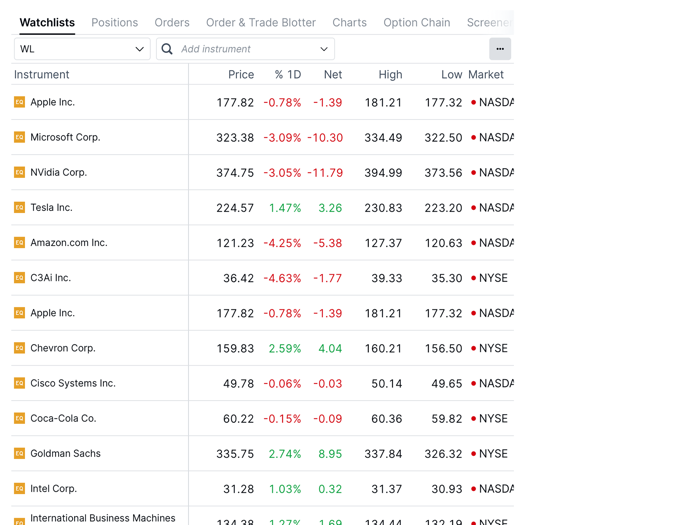
Task: Click Coca-Cola high value 60.36
Action: pos(387,419)
